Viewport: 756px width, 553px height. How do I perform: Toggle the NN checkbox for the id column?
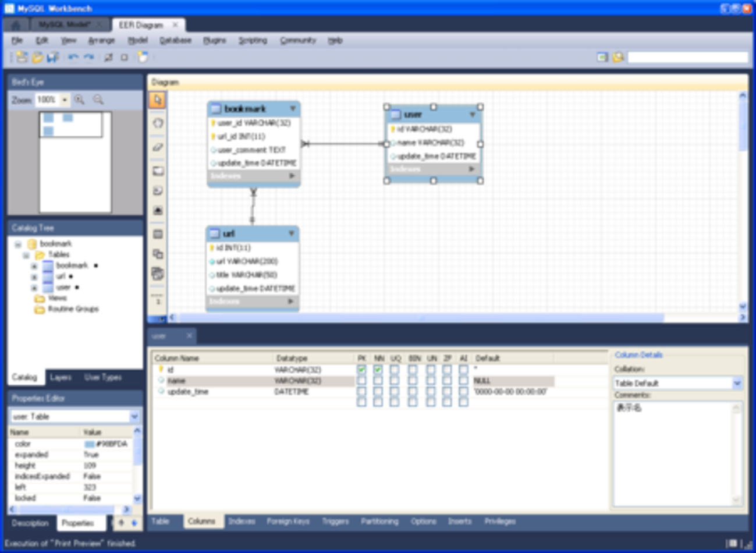[378, 370]
